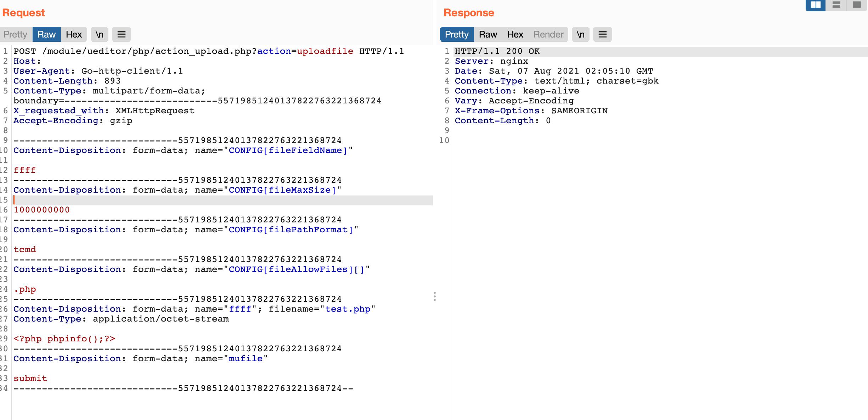Toggle the Request newline \n display button
This screenshot has width=868, height=420.
100,34
